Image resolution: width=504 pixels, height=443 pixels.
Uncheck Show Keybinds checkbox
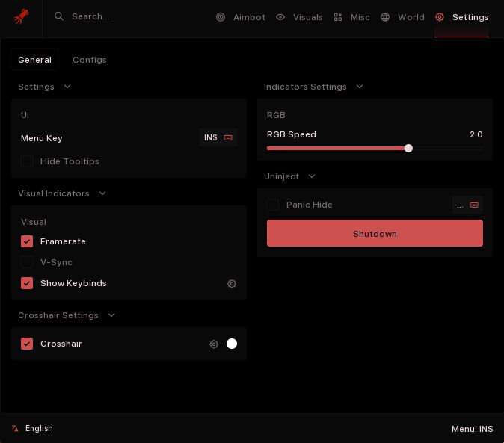point(27,283)
